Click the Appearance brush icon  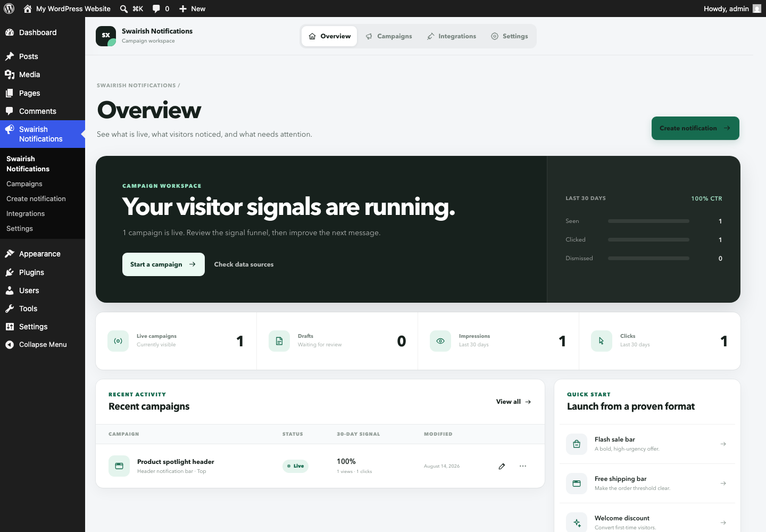[x=10, y=254]
